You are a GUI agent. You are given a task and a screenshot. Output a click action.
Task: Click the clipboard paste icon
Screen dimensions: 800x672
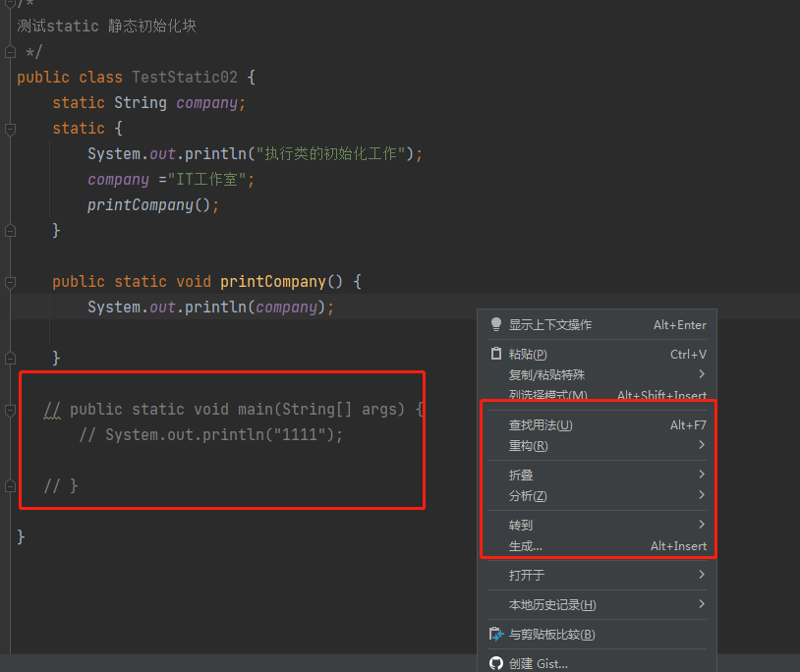[x=496, y=354]
